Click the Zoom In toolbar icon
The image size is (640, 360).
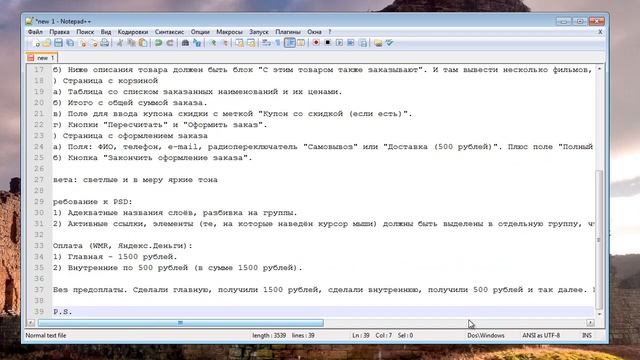coord(213,43)
